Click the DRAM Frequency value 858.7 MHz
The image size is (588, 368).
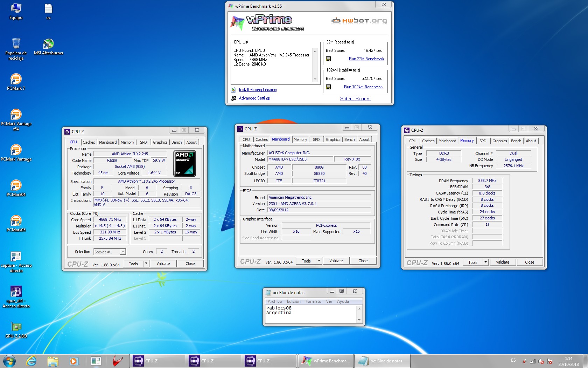click(x=487, y=180)
